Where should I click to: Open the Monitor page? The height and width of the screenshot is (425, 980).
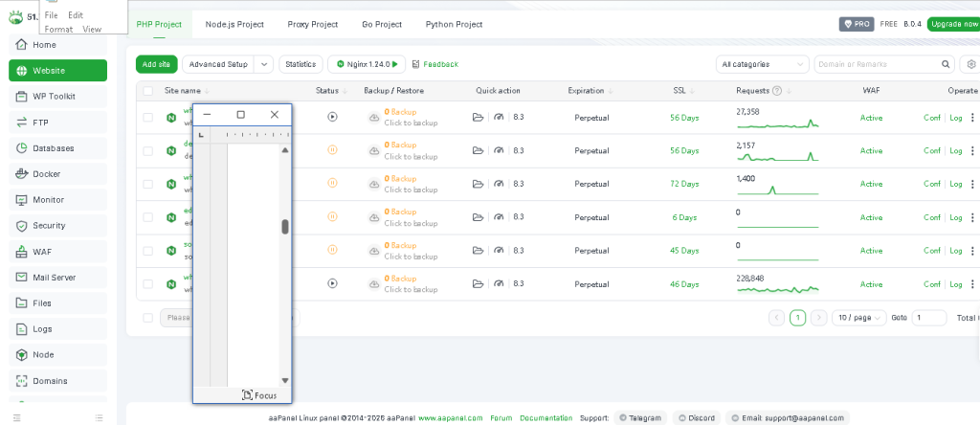click(57, 200)
